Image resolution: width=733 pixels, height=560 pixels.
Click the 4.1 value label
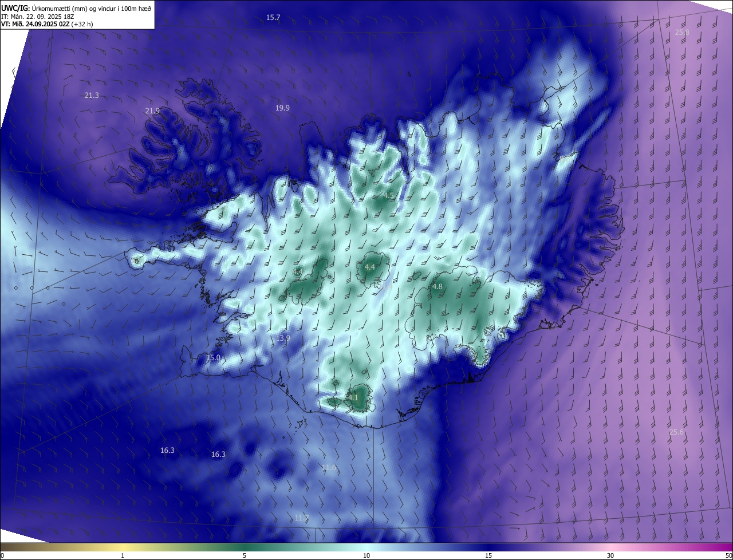352,397
